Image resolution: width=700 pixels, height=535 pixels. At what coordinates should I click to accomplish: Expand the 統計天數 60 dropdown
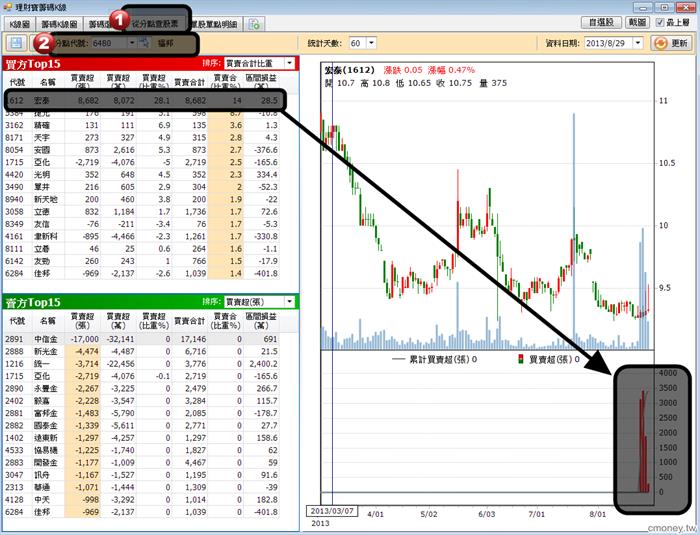point(372,43)
